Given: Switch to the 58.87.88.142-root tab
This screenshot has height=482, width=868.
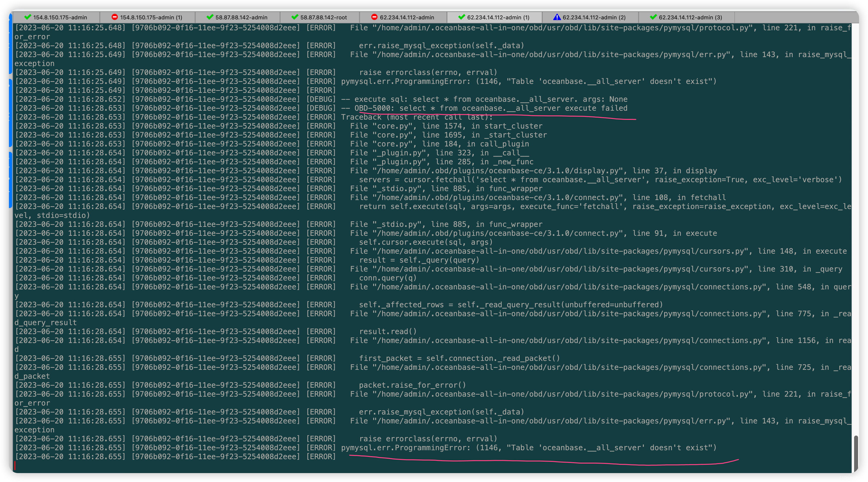Looking at the screenshot, I should click(324, 18).
